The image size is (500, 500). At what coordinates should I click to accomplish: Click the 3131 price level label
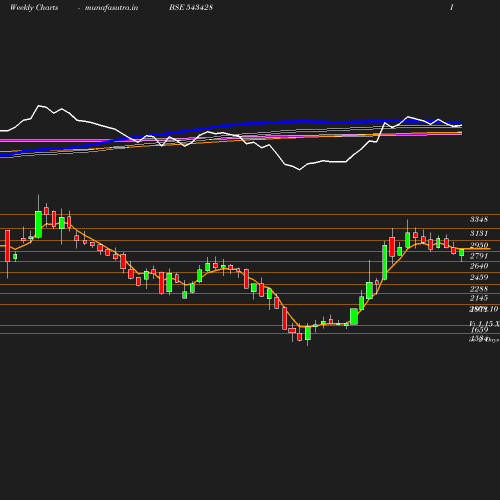point(479,233)
